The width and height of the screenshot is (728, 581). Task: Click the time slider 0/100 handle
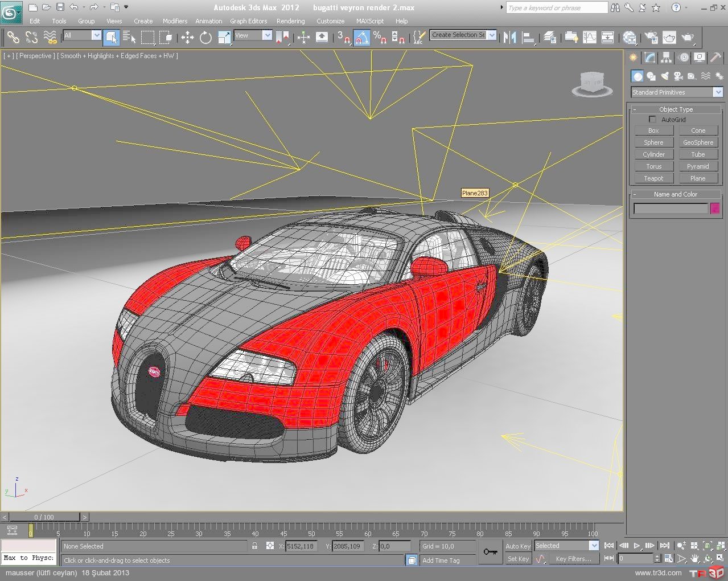(44, 517)
